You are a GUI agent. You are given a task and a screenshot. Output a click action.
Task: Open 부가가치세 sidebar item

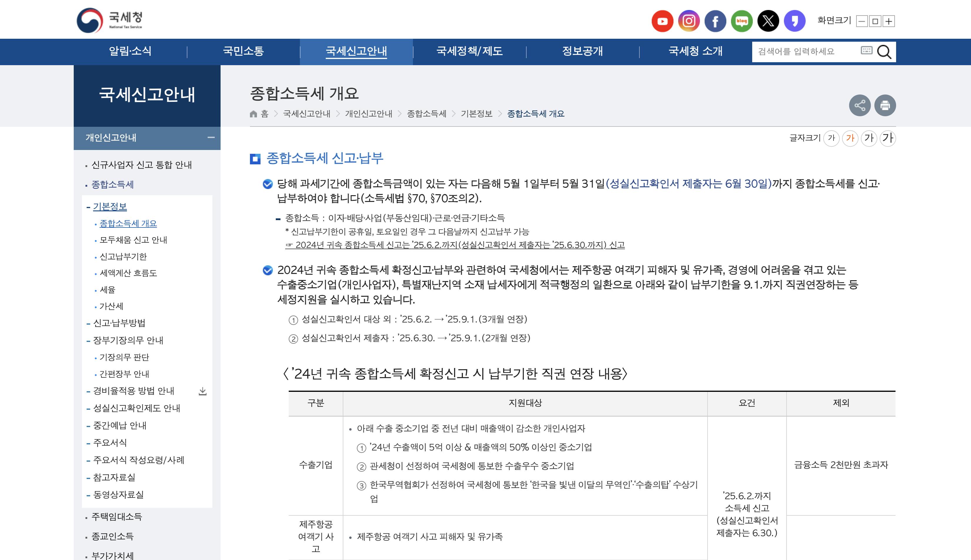112,556
